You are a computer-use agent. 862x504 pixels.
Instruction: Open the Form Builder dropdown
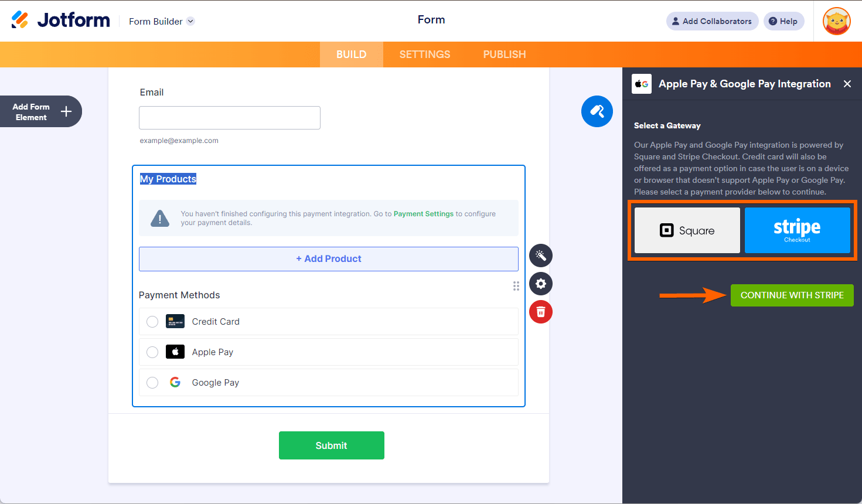(x=162, y=21)
